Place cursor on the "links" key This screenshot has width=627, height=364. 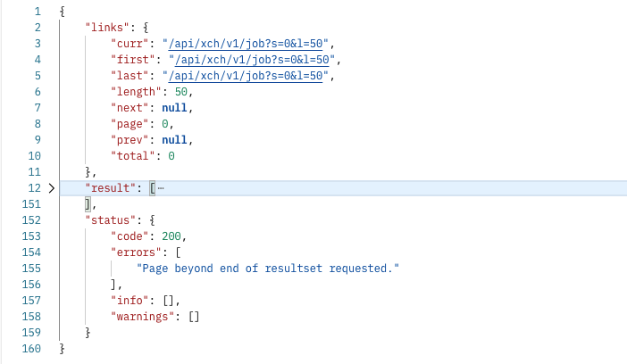106,28
